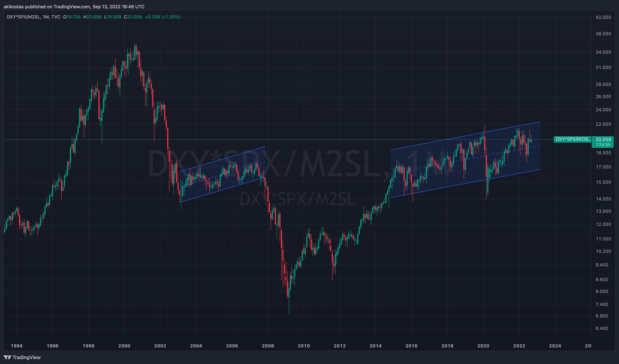Click the 1994 label on the time axis

(x=17, y=346)
